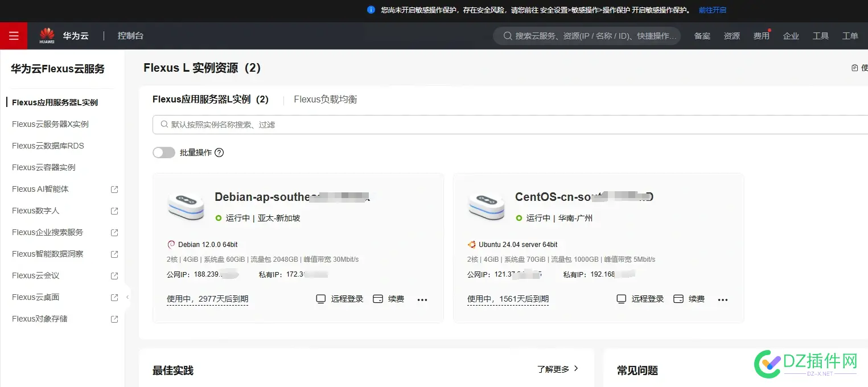This screenshot has width=868, height=387.
Task: Open 企业 in top navigation
Action: click(791, 36)
